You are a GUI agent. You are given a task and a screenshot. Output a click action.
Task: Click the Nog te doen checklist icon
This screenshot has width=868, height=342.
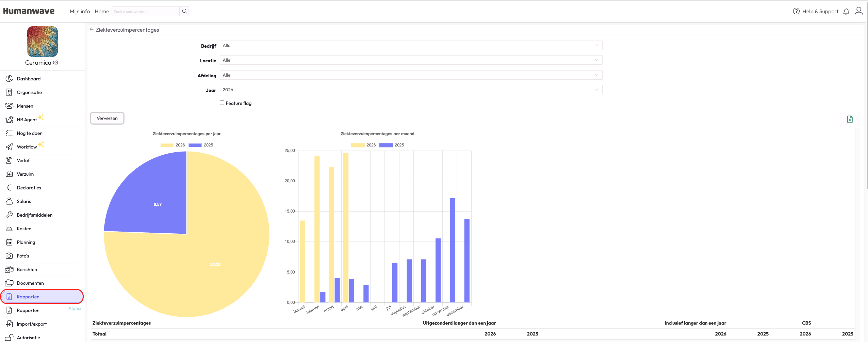tap(9, 133)
